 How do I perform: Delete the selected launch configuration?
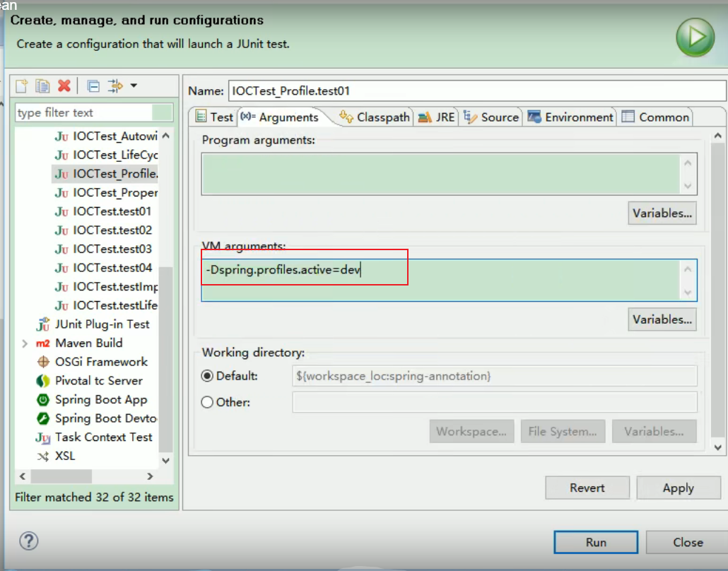tap(64, 86)
